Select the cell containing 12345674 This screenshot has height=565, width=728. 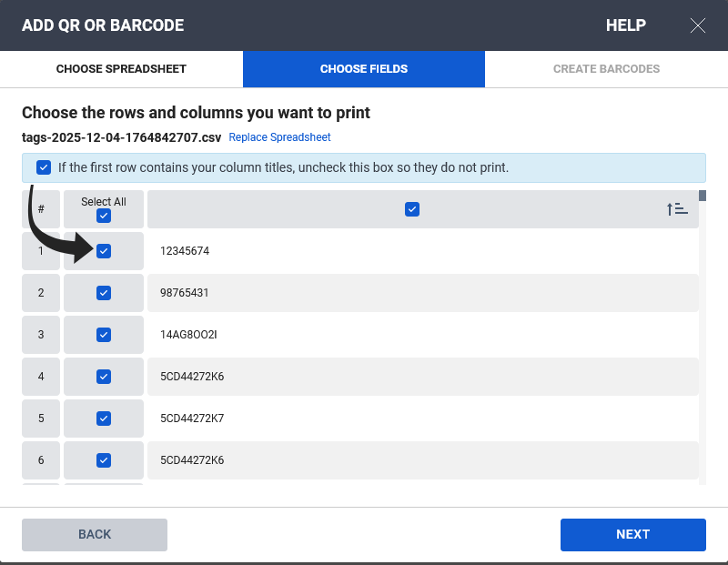[x=185, y=251]
